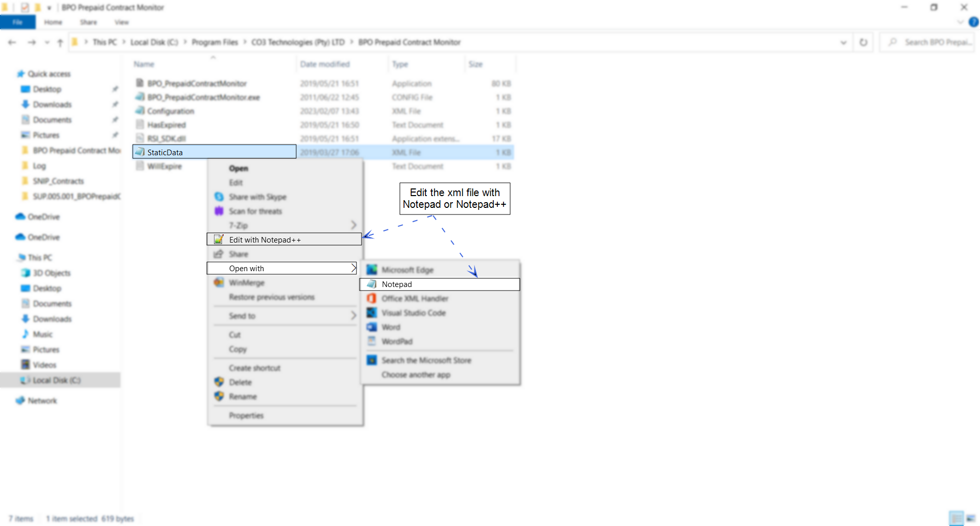
Task: Select Notepad in the Open with submenu
Action: coord(440,284)
